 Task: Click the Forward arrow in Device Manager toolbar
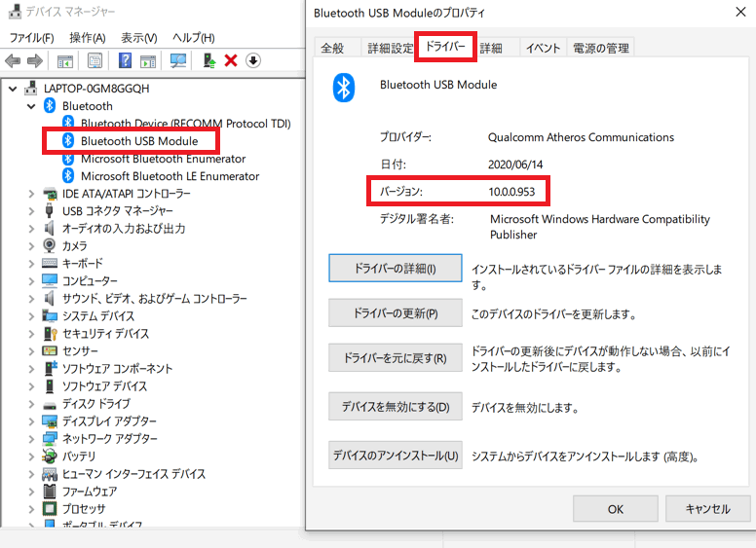pos(35,60)
